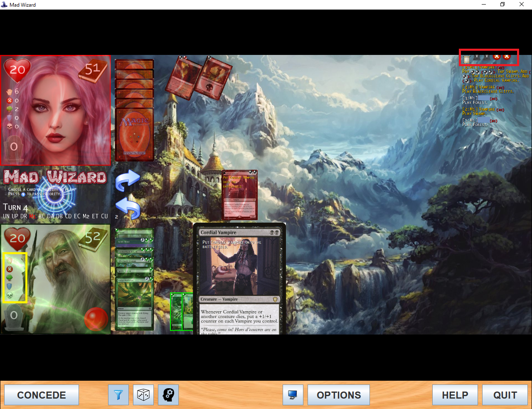
Task: Toggle the green tree icon on wizard panel
Action: pos(10,278)
